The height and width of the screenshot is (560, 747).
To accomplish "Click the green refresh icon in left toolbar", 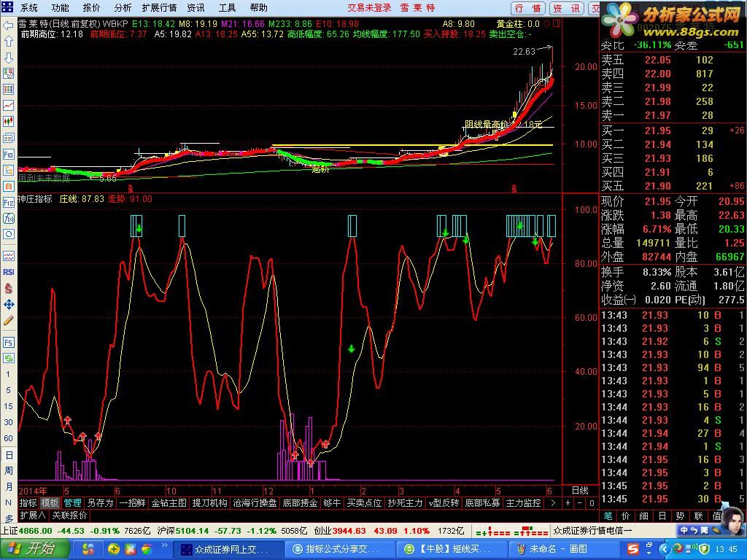I will point(8,358).
